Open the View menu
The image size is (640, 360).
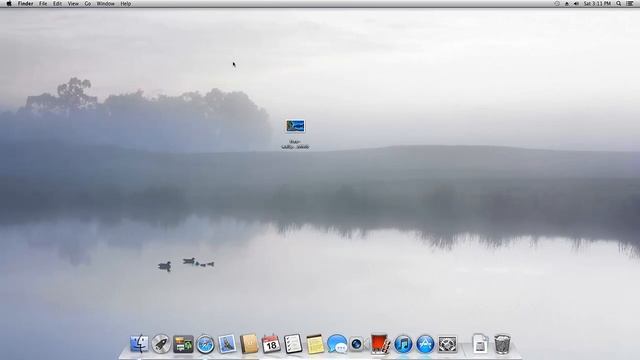pos(73,4)
